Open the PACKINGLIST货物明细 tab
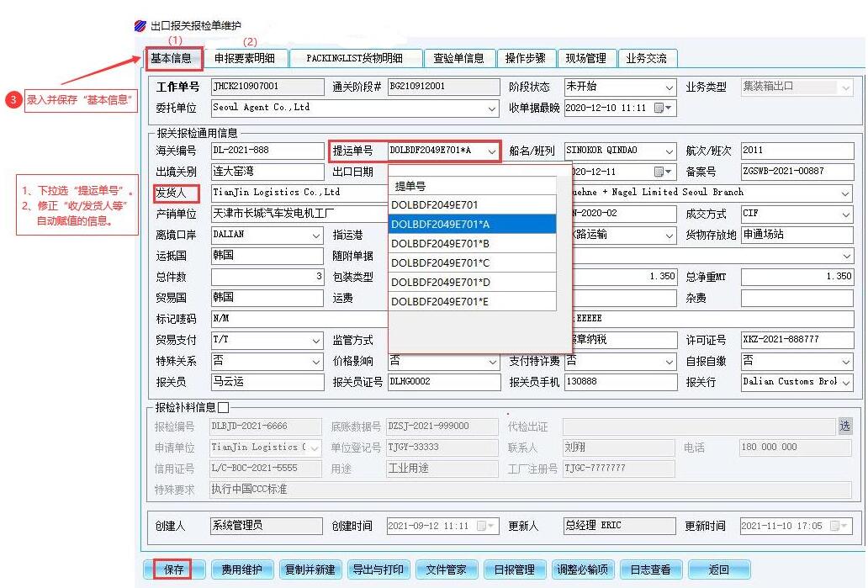 click(354, 58)
